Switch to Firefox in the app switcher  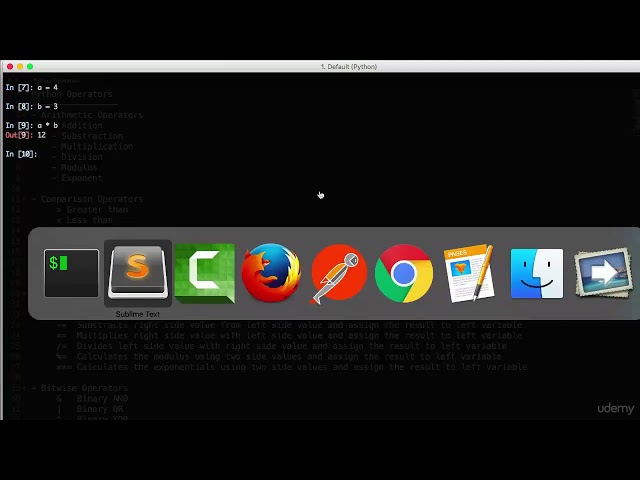pos(271,273)
